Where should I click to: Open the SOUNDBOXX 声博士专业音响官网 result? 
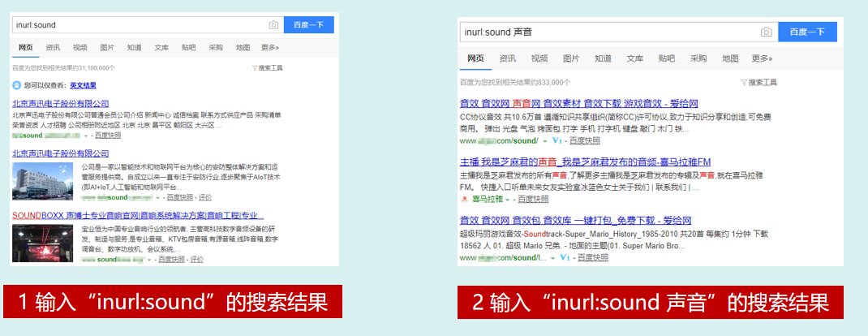click(138, 215)
